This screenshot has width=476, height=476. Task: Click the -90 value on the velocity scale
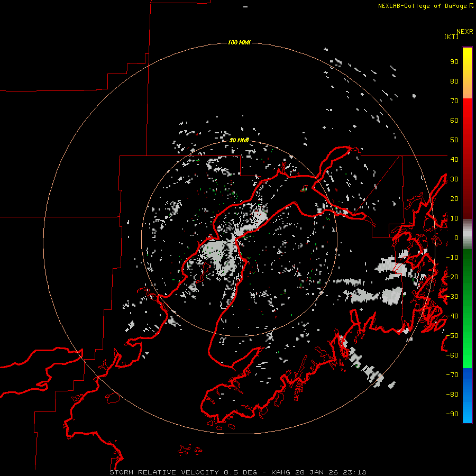pos(452,414)
